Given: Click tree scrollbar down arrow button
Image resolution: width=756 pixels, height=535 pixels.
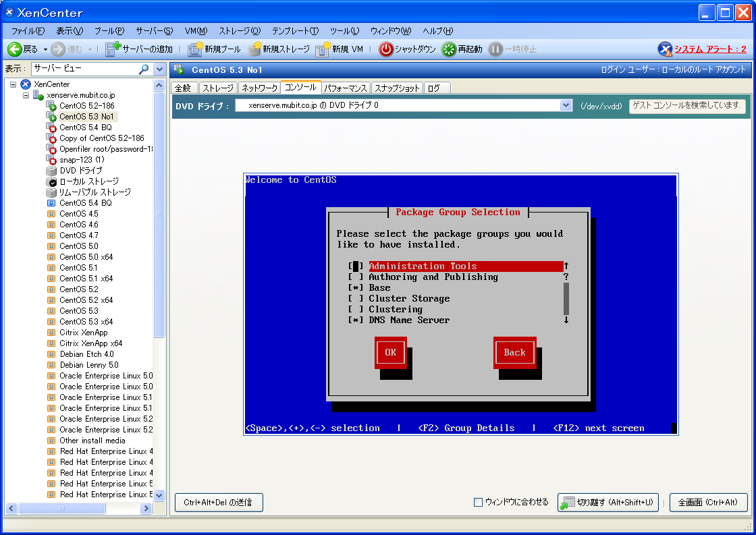Looking at the screenshot, I should [x=159, y=495].
